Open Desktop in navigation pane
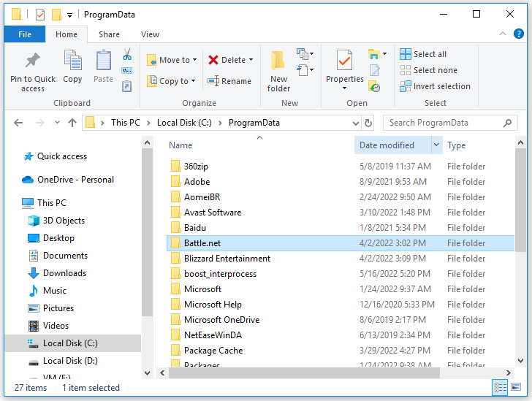This screenshot has height=401, width=532. pos(58,238)
